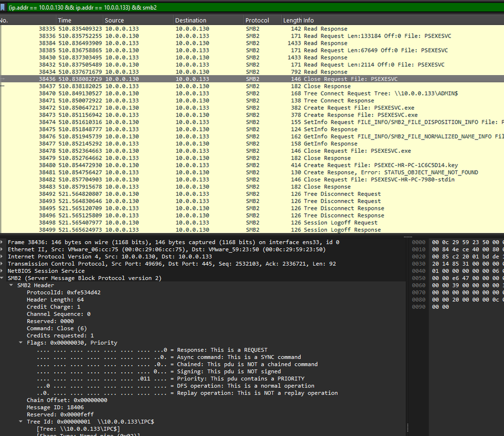
Task: Sort packets by Length column header
Action: click(x=292, y=20)
